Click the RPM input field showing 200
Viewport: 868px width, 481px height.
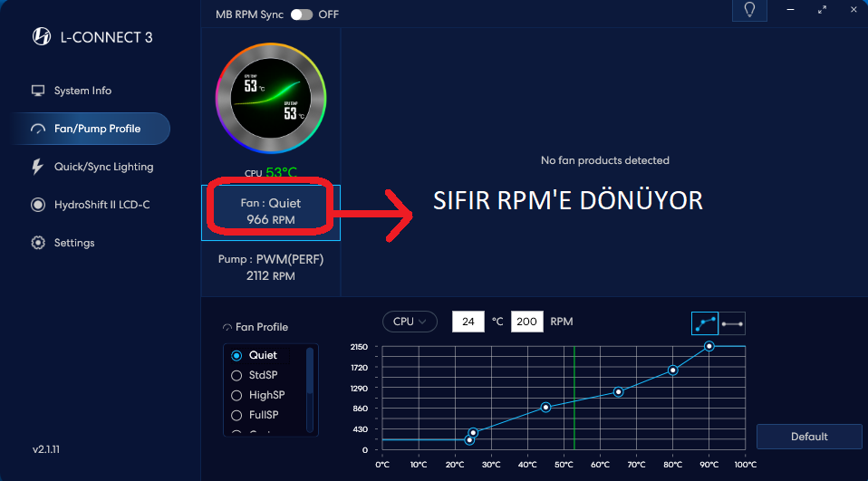tap(527, 322)
